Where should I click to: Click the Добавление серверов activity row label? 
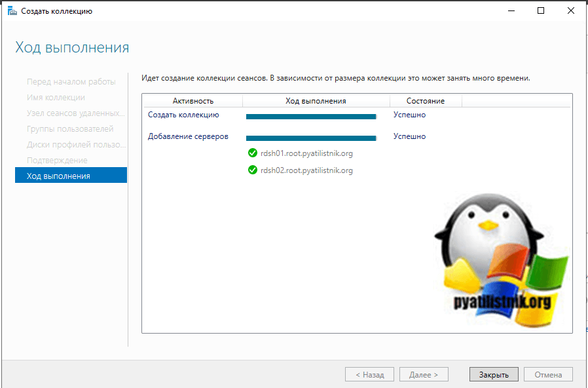pos(188,136)
